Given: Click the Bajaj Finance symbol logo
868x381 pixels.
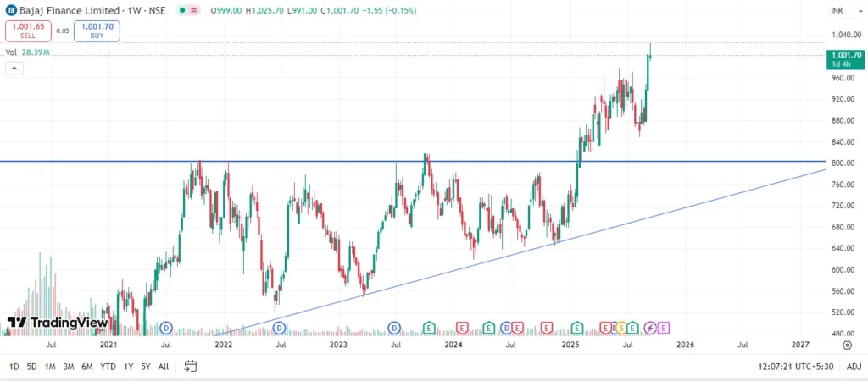Looking at the screenshot, I should [11, 10].
